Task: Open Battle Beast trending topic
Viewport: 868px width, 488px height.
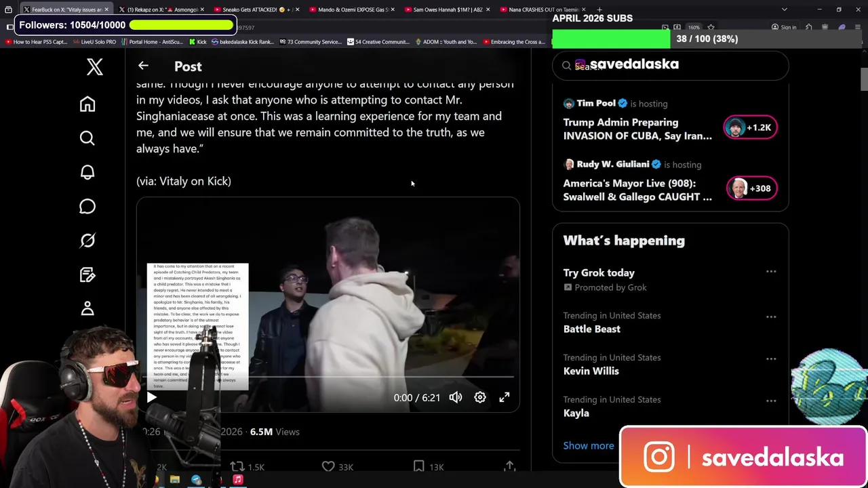Action: [591, 329]
